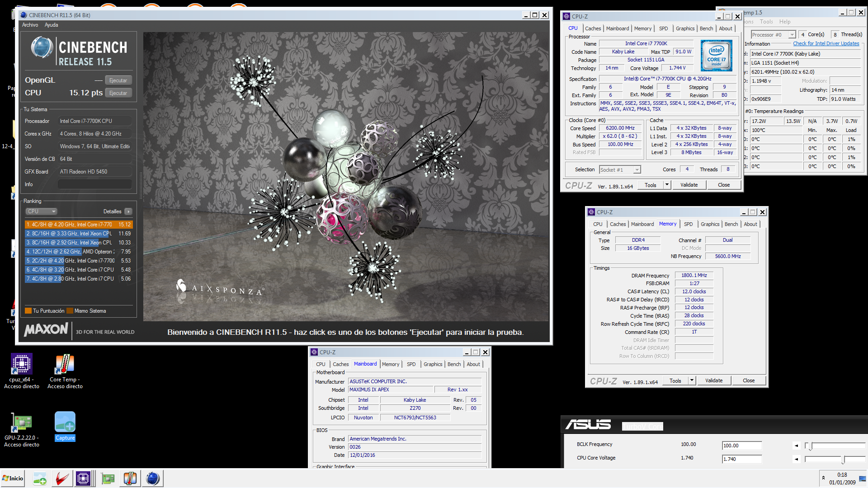Focus the CPU Core Voltage input field
868x488 pixels.
(x=742, y=459)
